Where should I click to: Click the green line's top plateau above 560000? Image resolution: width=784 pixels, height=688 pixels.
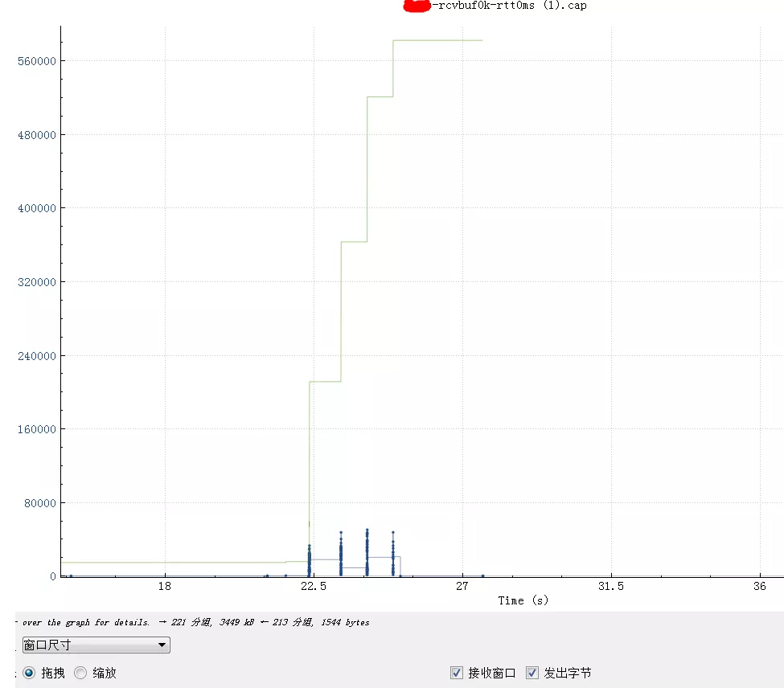(437, 40)
